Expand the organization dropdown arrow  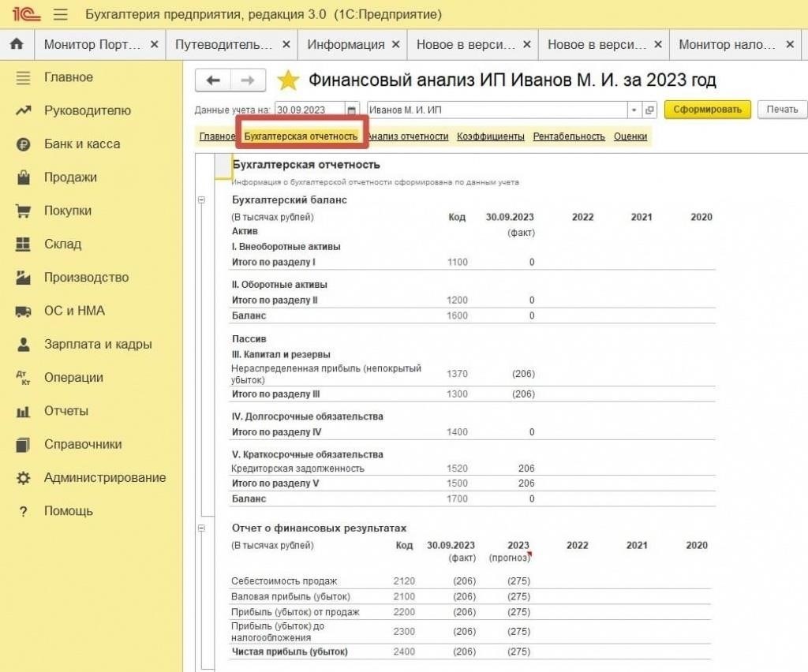tap(634, 110)
